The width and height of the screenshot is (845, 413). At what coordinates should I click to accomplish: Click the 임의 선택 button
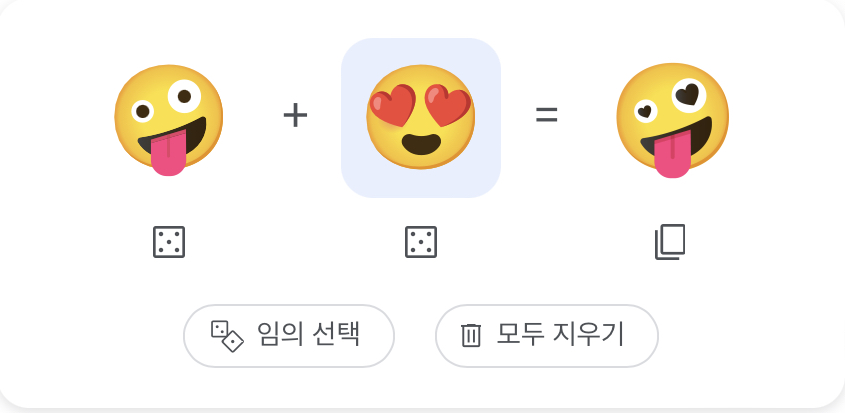point(289,335)
